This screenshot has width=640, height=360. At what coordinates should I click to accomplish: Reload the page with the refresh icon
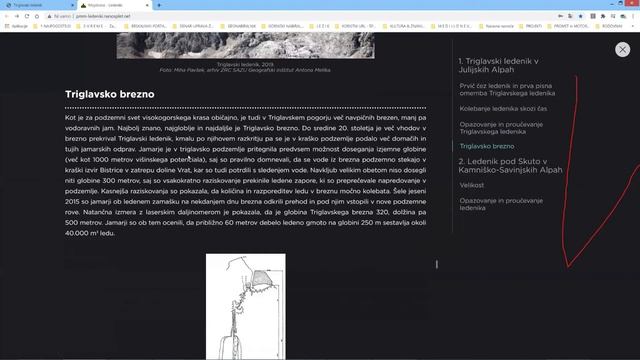click(27, 16)
